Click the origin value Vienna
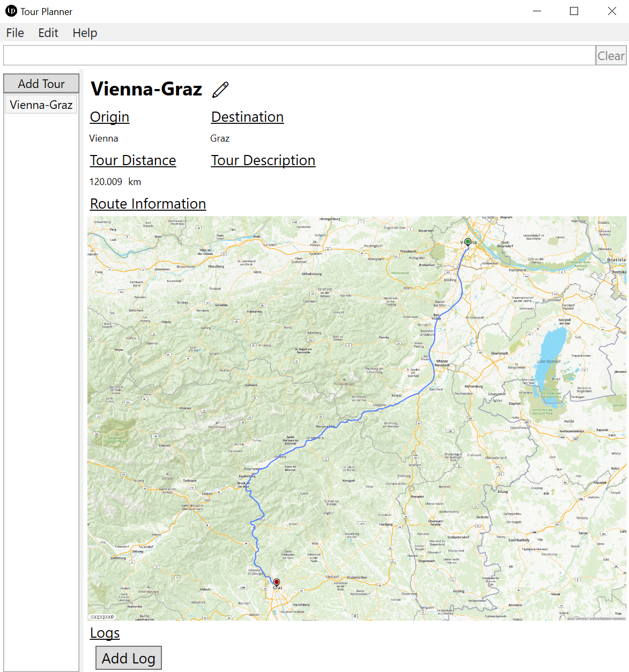 [103, 138]
